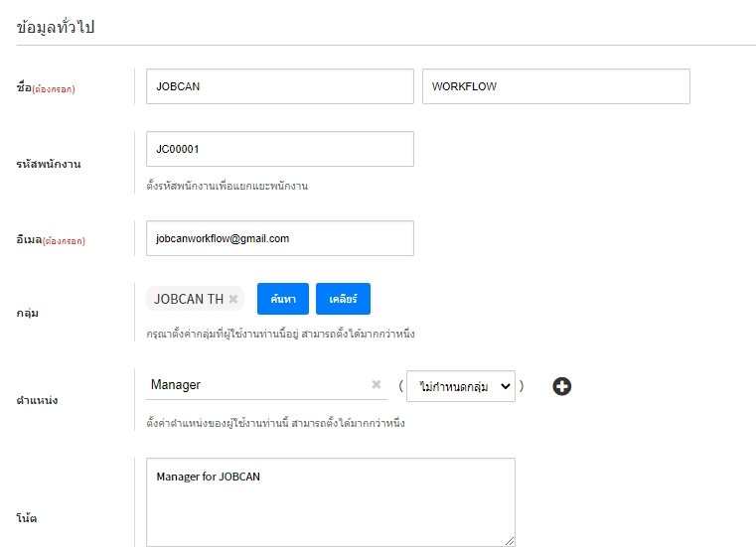Open the ไม่กำหนดกลุ่ม group dropdown
The image size is (756, 547).
tap(461, 386)
